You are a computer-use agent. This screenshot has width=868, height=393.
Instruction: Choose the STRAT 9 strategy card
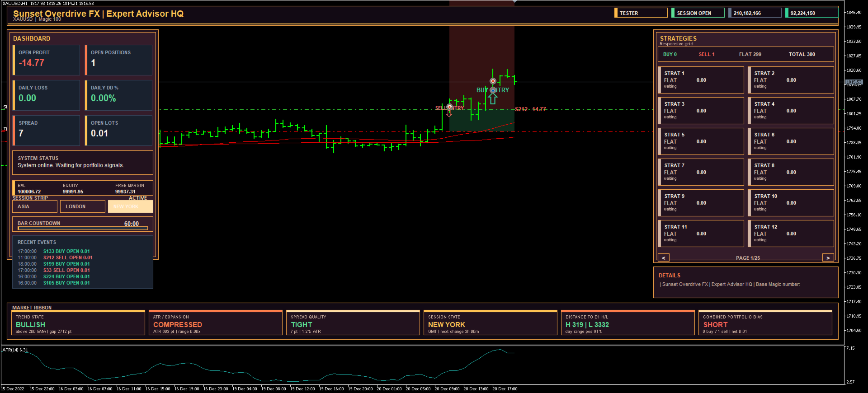[701, 203]
